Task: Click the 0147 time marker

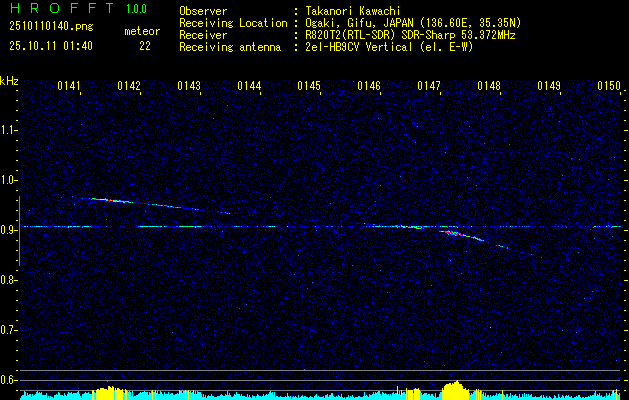Action: click(x=429, y=86)
